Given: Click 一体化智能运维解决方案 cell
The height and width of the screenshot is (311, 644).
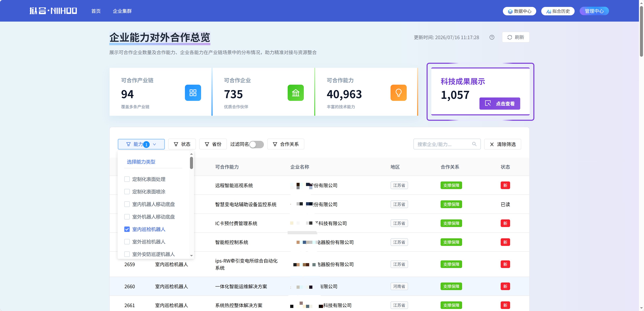Looking at the screenshot, I should [241, 286].
